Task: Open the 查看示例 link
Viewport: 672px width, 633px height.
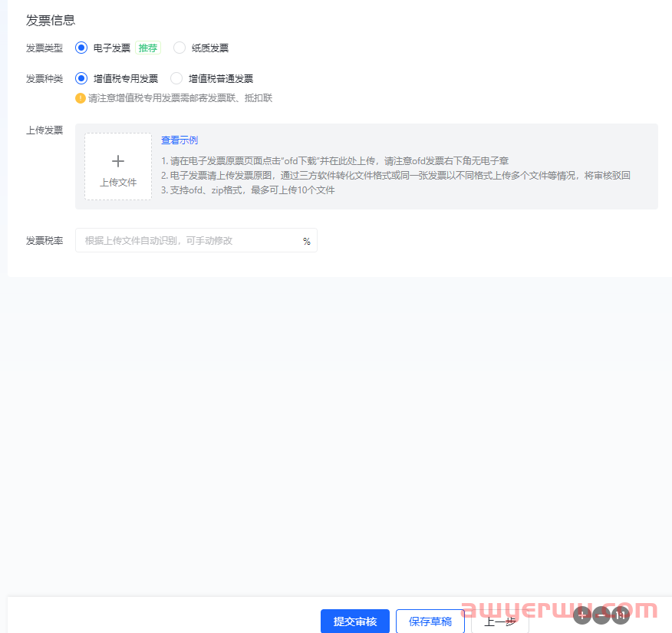Action: point(180,140)
